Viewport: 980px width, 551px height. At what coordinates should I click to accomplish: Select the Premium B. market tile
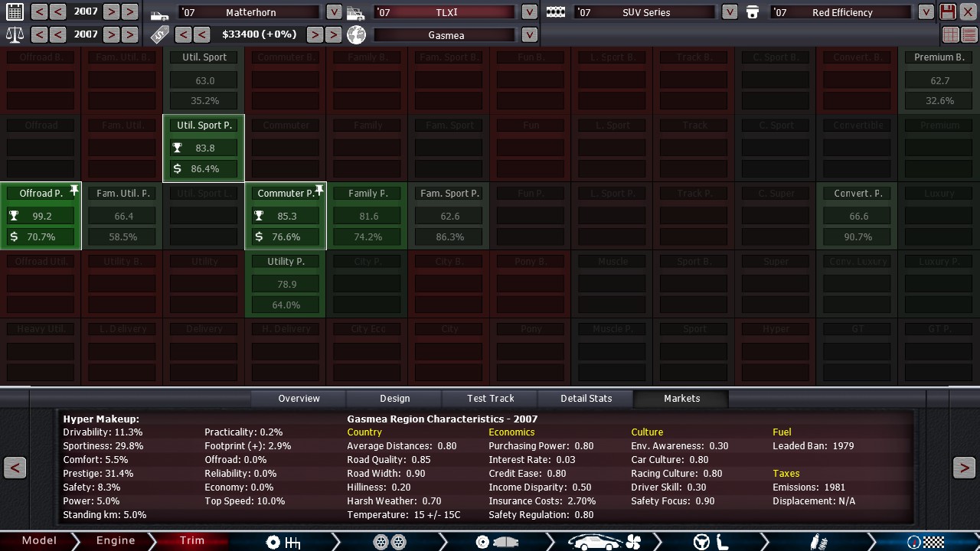pyautogui.click(x=939, y=80)
